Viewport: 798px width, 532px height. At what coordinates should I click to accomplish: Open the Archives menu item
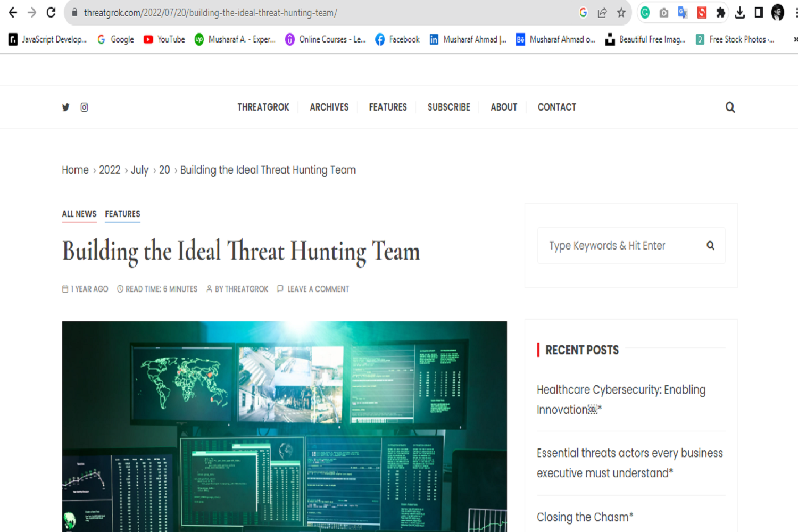click(329, 107)
